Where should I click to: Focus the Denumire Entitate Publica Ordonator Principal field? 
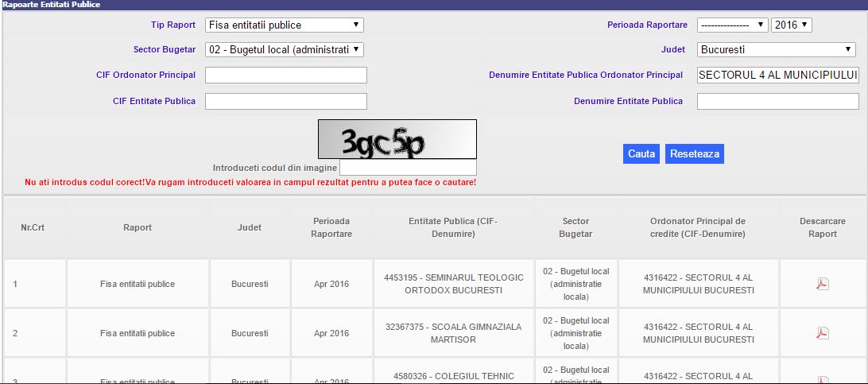(777, 75)
